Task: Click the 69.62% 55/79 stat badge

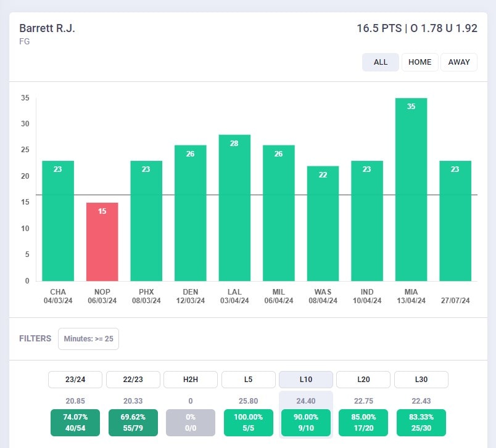Action: (133, 423)
